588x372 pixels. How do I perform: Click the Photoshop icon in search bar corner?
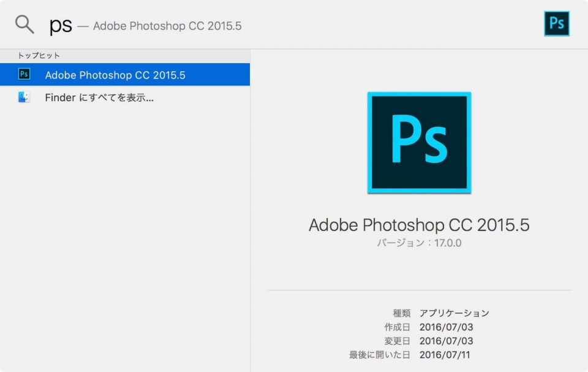[557, 24]
